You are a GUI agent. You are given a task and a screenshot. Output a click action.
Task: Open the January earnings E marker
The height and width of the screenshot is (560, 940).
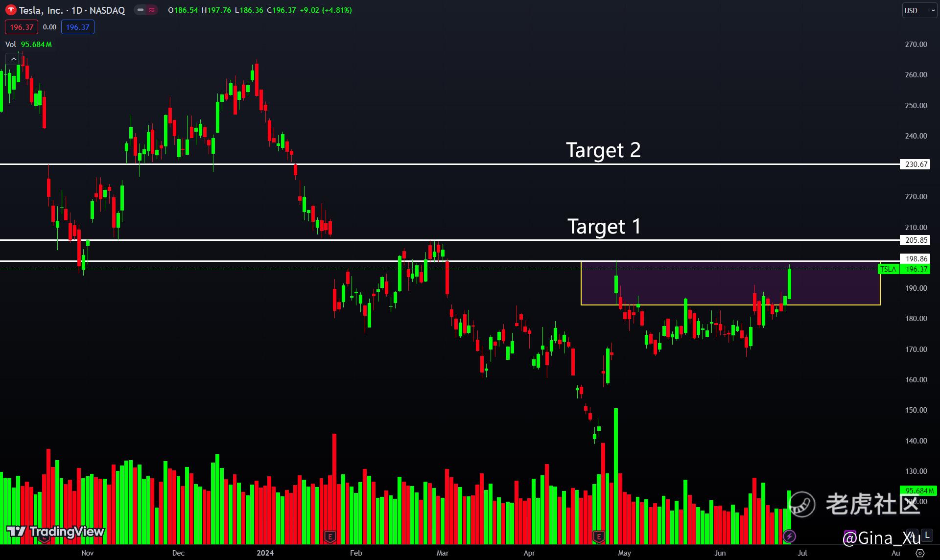click(330, 537)
